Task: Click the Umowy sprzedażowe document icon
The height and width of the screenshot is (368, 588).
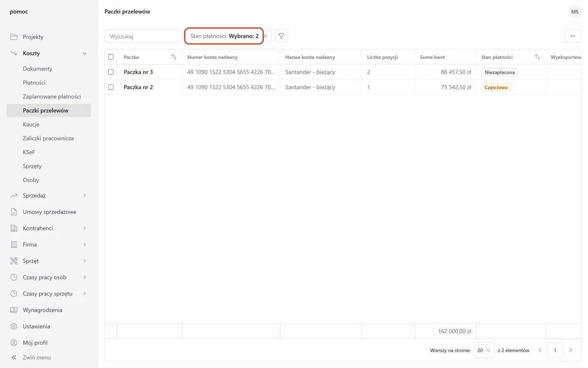Action: tap(14, 212)
